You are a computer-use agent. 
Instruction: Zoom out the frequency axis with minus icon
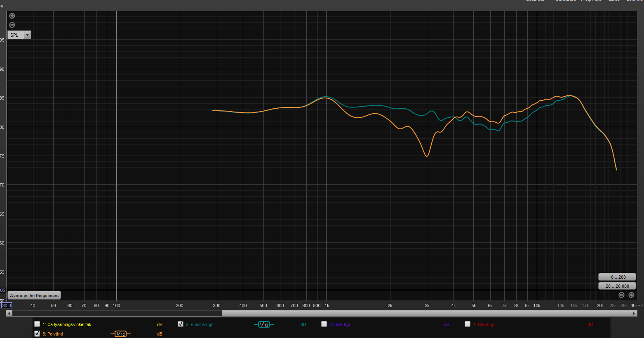621,295
